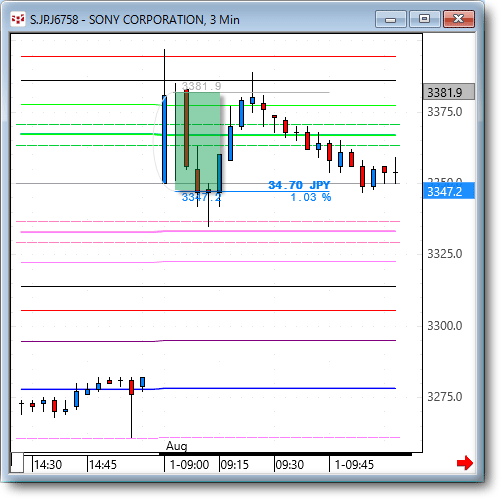Maximize the Sony Corporation chart window

click(x=424, y=19)
